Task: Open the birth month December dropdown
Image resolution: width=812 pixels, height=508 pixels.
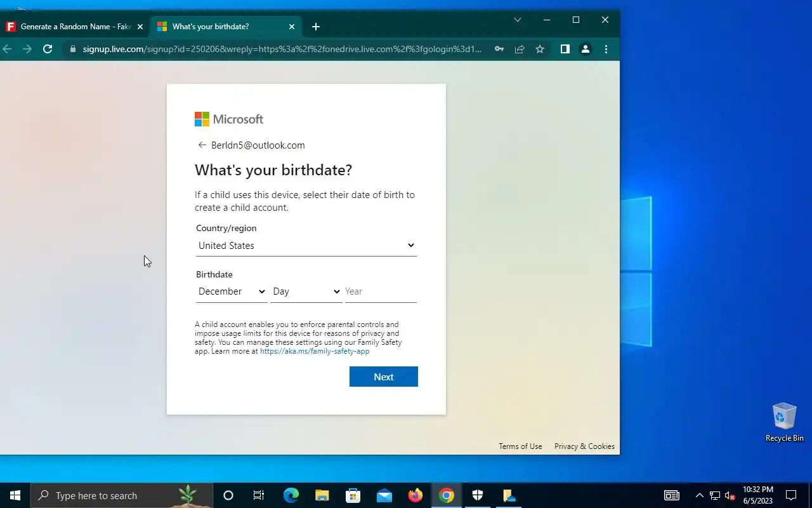Action: 232,291
